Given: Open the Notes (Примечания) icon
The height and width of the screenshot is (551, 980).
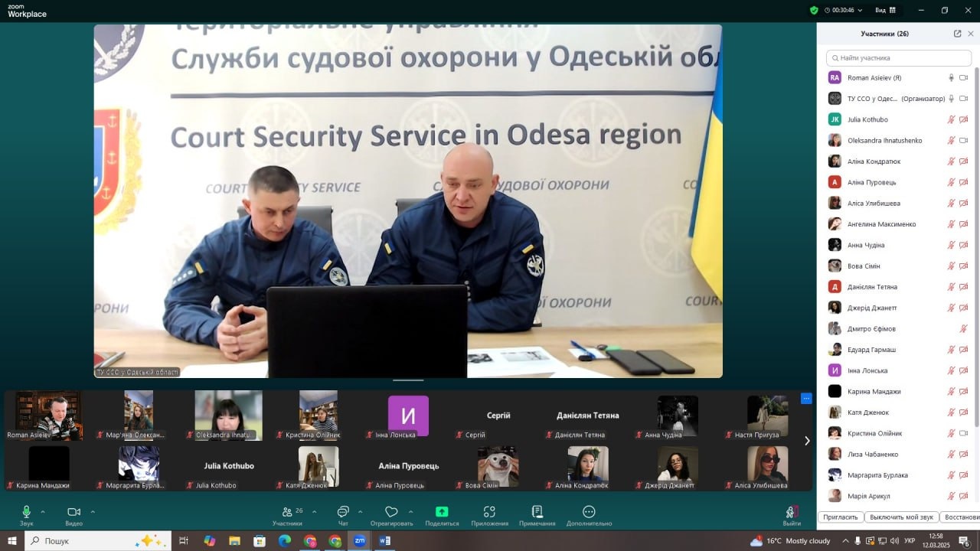Looking at the screenshot, I should [537, 512].
